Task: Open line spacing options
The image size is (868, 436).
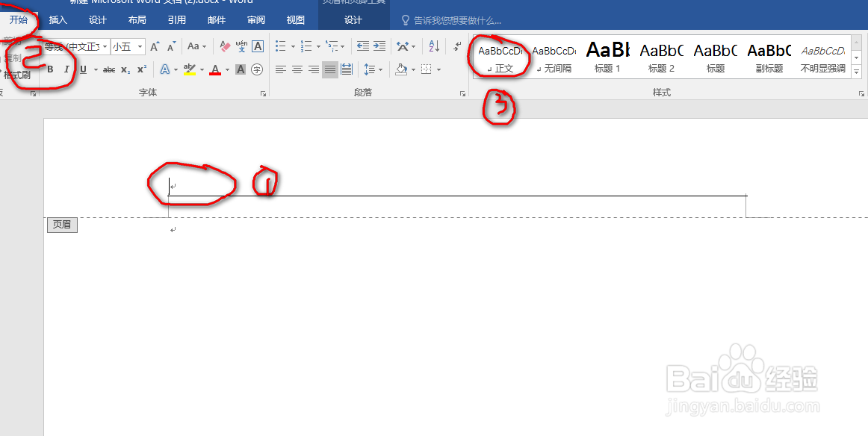Action: (369, 69)
